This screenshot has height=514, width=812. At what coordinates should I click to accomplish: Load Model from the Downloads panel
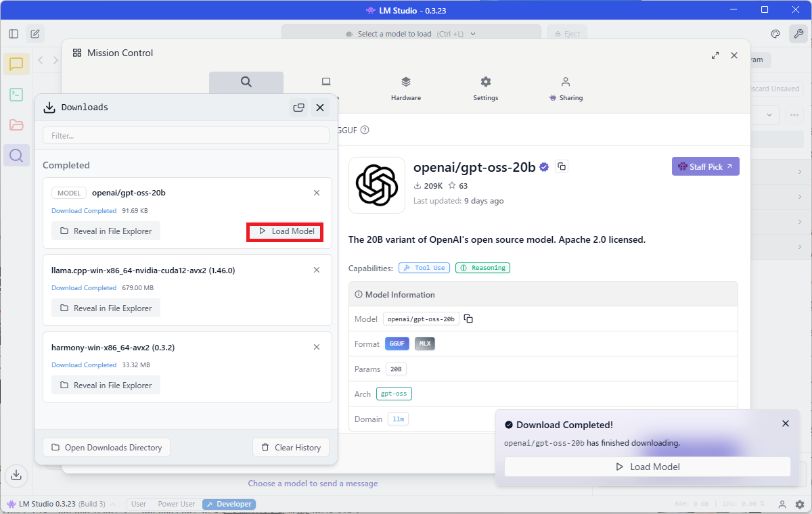point(285,231)
